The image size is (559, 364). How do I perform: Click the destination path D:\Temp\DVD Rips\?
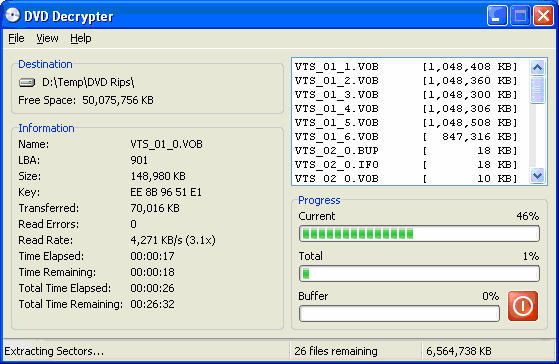[x=88, y=82]
